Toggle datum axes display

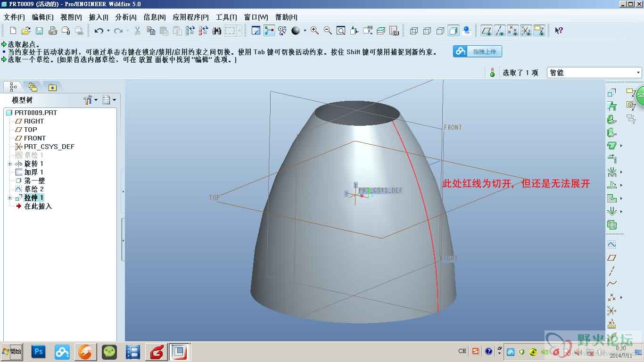click(x=500, y=31)
